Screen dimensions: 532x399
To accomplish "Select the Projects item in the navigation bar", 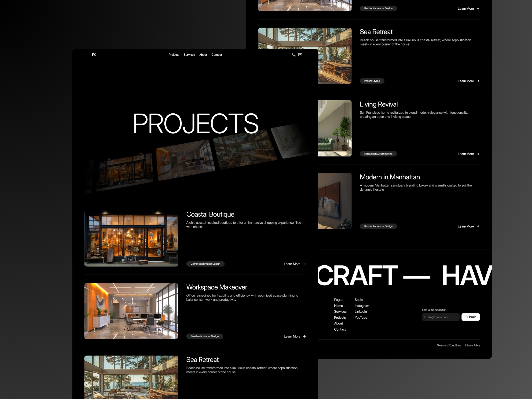I will [x=174, y=55].
